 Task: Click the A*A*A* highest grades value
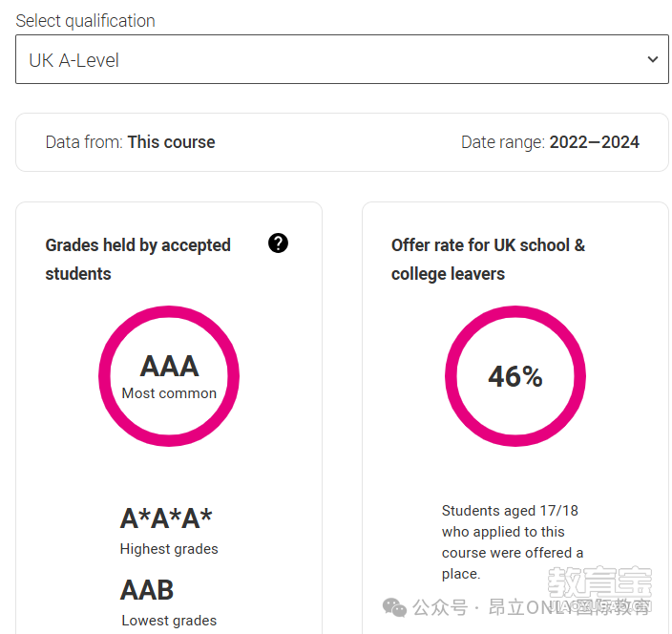point(166,518)
